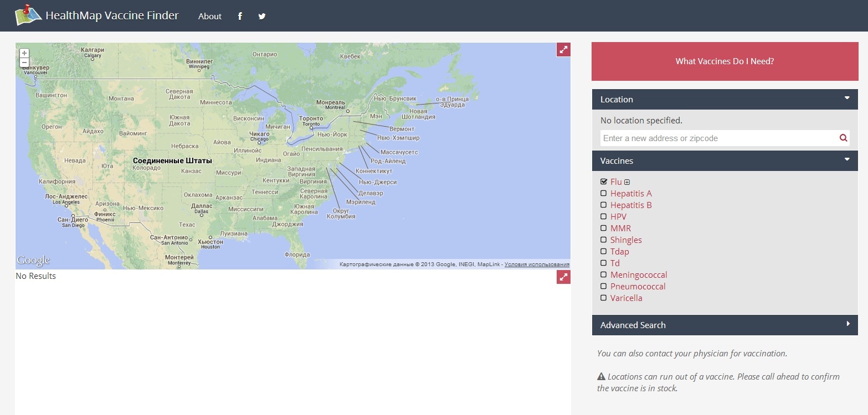The width and height of the screenshot is (868, 415).
Task: Expand the results list panel
Action: click(563, 277)
